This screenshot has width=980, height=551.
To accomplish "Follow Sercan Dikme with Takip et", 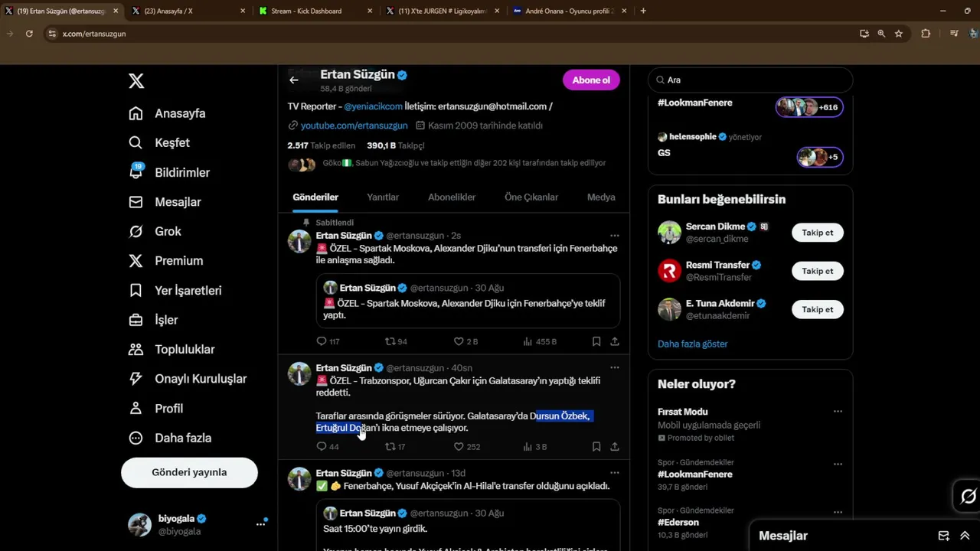I will 818,233.
